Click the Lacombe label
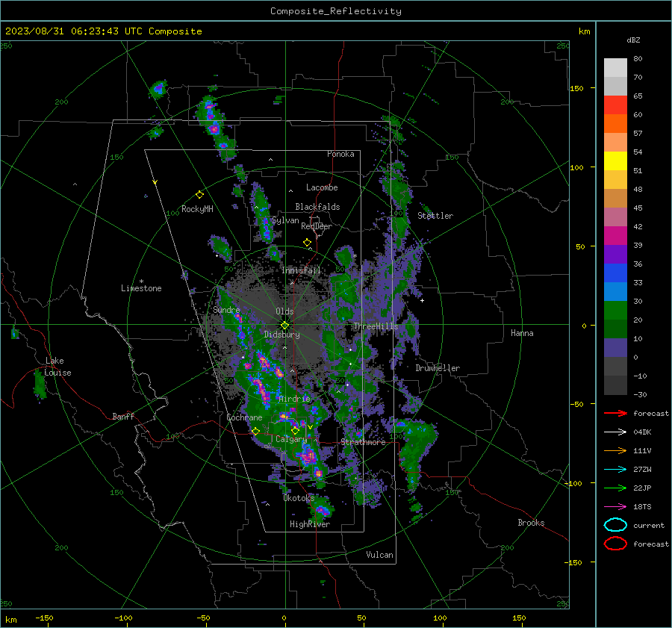The width and height of the screenshot is (672, 628). pyautogui.click(x=322, y=187)
